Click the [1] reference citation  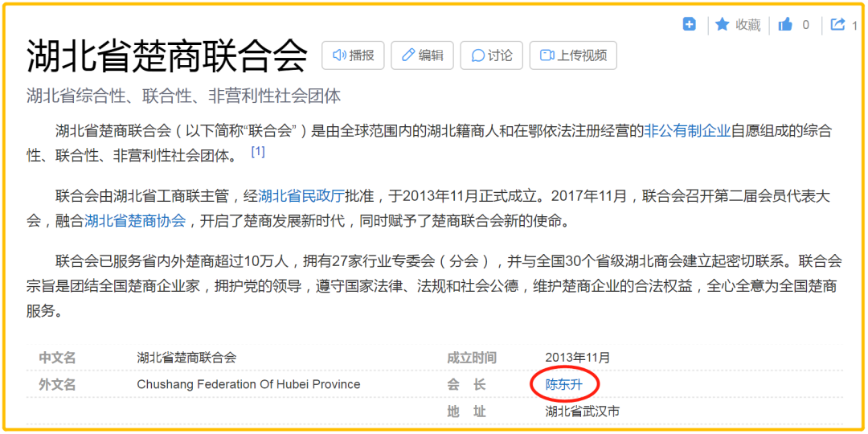coord(258,152)
